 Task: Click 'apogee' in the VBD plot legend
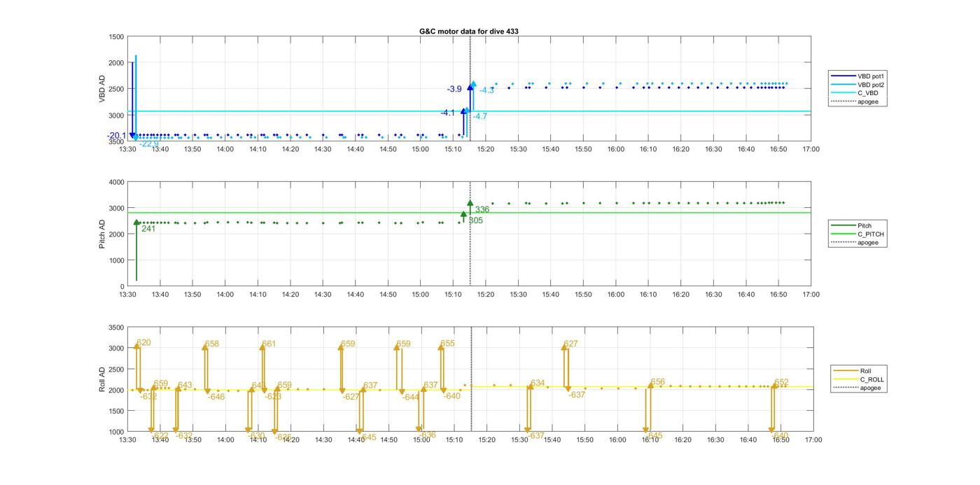pos(868,102)
